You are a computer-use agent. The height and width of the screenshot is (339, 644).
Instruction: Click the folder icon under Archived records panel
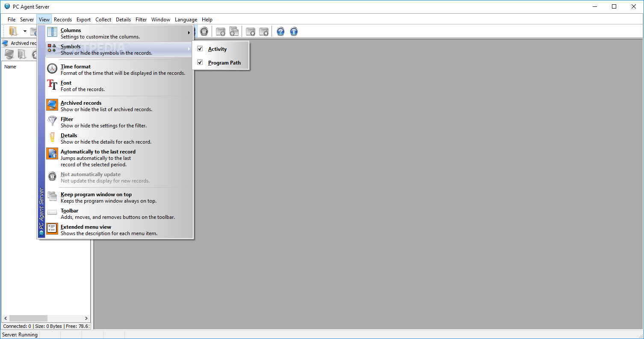click(x=22, y=54)
